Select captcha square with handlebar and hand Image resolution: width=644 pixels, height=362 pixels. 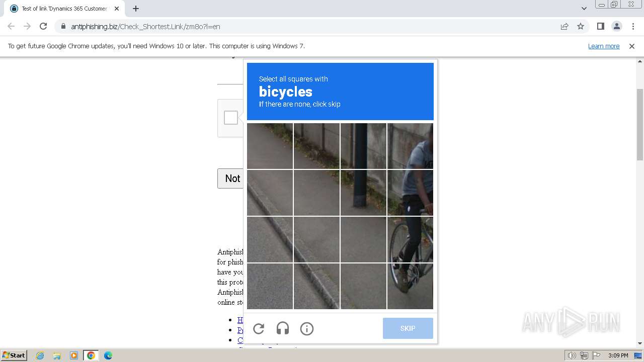410,193
